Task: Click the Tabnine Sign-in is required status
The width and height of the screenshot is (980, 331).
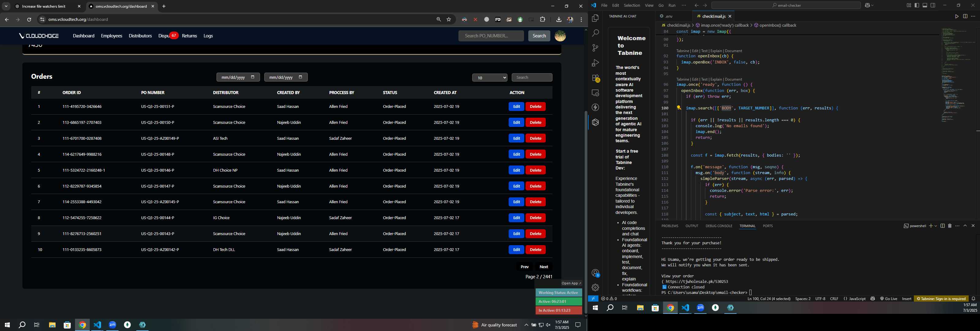Action: [x=940, y=299]
